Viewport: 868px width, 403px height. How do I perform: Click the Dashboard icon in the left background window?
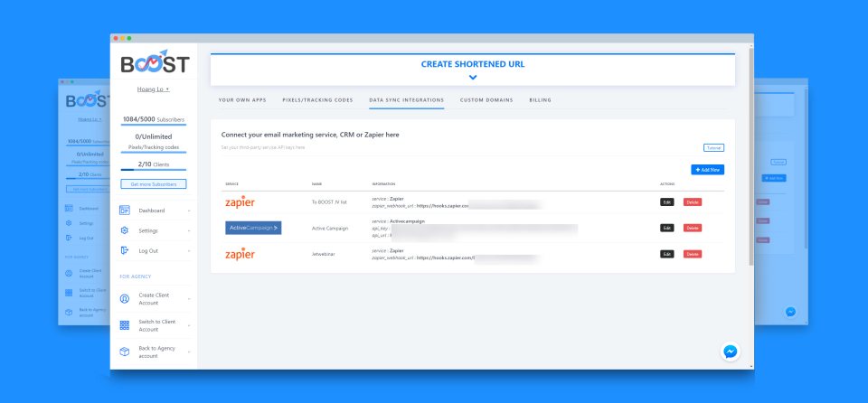coord(69,209)
